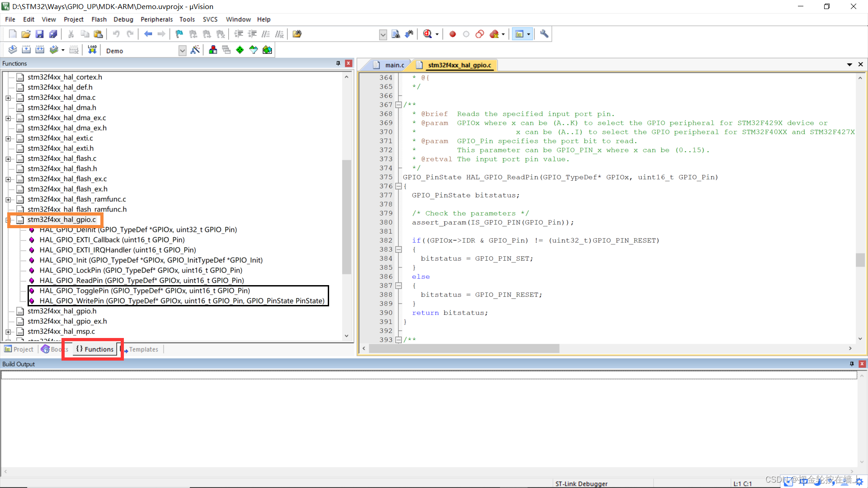Jump to HAL_GPIO_TogglePin function
Viewport: 868px width, 488px height.
point(145,291)
